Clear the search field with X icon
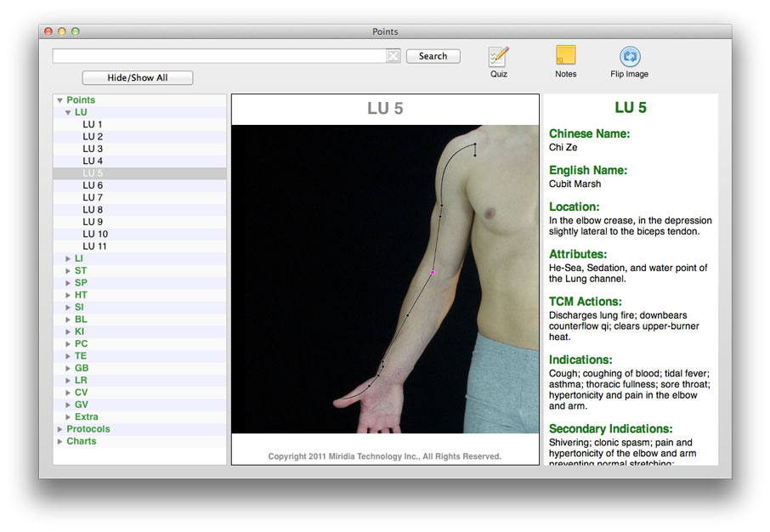 point(393,56)
